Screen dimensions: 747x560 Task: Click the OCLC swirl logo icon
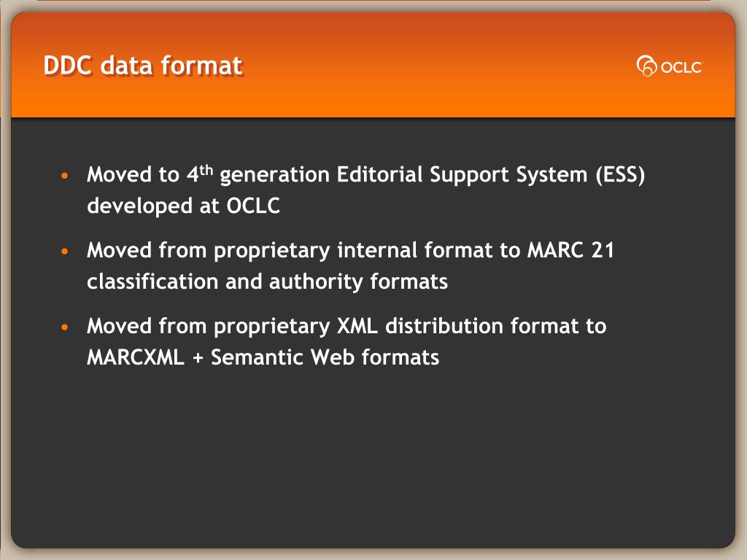point(647,66)
